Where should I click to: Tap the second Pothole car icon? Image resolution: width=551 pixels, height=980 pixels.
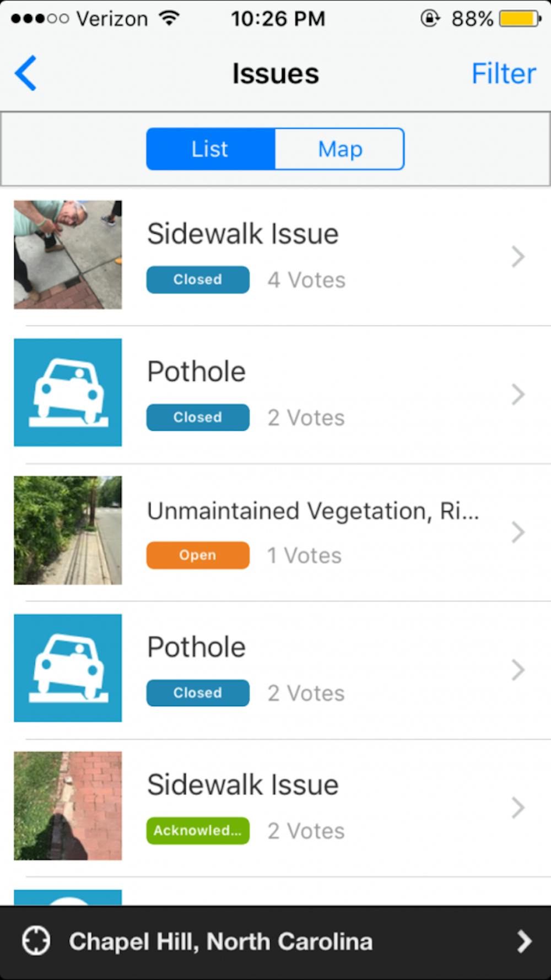click(x=68, y=668)
